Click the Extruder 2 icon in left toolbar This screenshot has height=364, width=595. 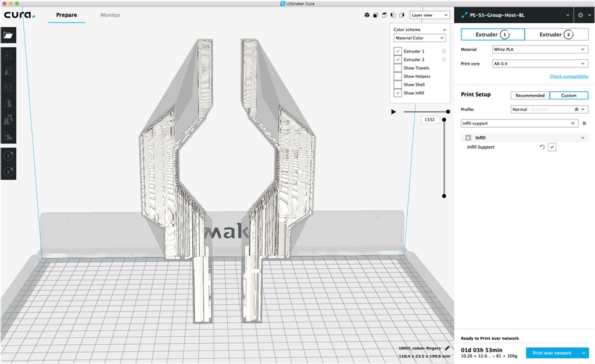8,172
